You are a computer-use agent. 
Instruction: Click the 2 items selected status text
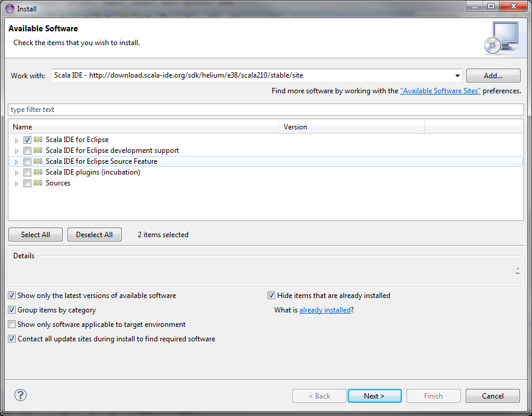(163, 235)
